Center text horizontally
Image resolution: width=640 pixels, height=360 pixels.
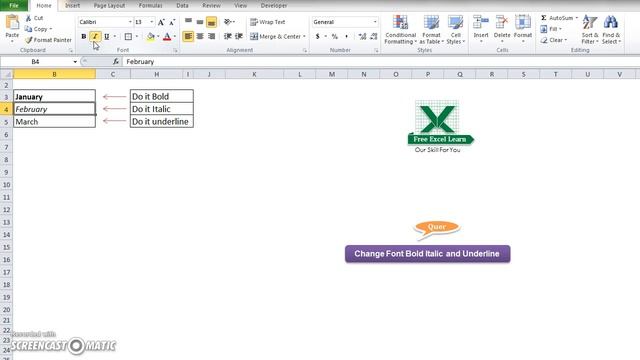pos(200,36)
